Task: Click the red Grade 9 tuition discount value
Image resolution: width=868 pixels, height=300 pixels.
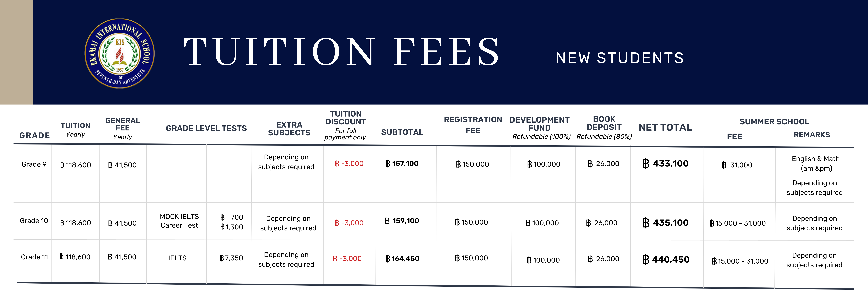Action: pos(349,164)
